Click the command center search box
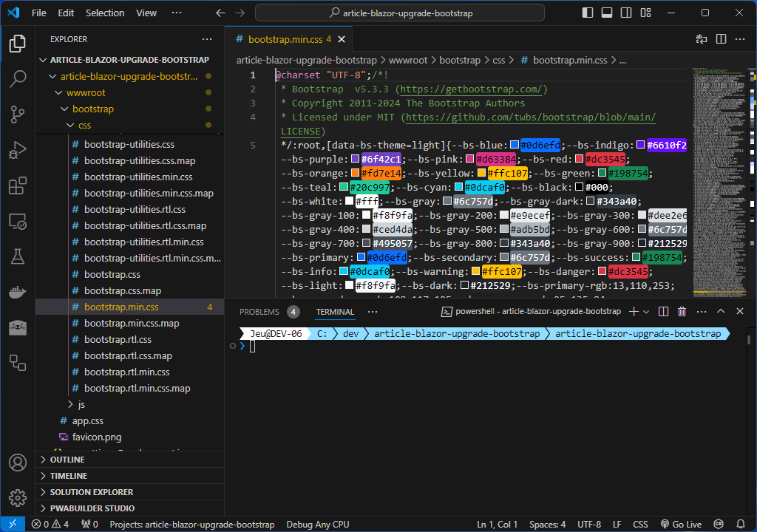Screen dimensions: 757x532 400,13
